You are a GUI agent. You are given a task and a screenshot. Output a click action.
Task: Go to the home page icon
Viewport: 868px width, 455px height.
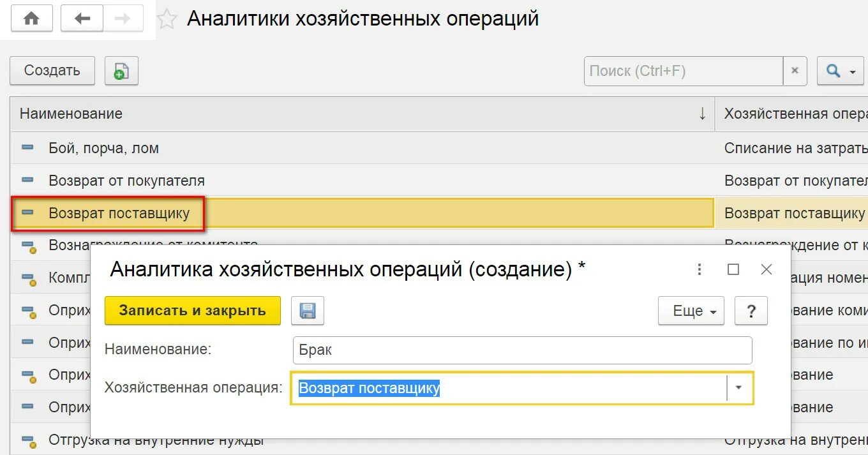tap(31, 19)
